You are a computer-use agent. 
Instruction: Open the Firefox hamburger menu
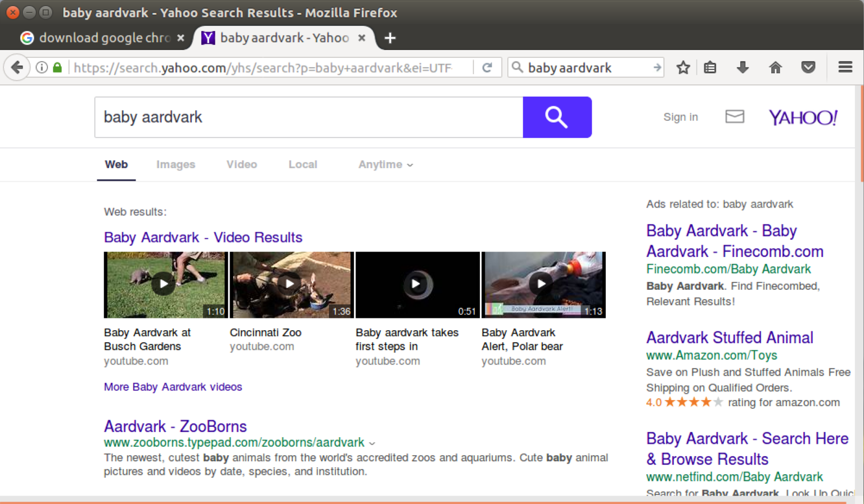[x=845, y=67]
